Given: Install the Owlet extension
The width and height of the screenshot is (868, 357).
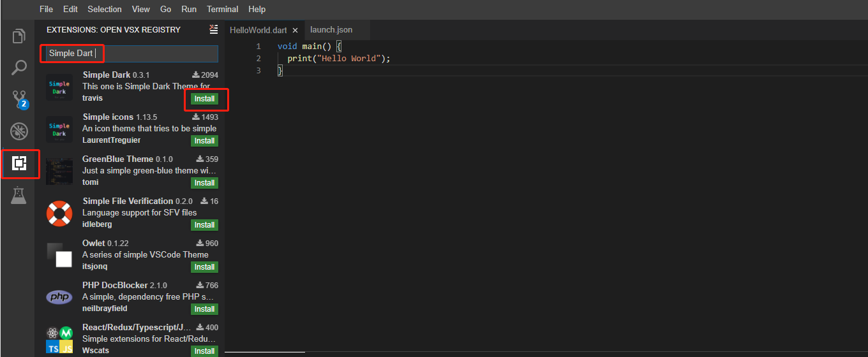Looking at the screenshot, I should (204, 267).
